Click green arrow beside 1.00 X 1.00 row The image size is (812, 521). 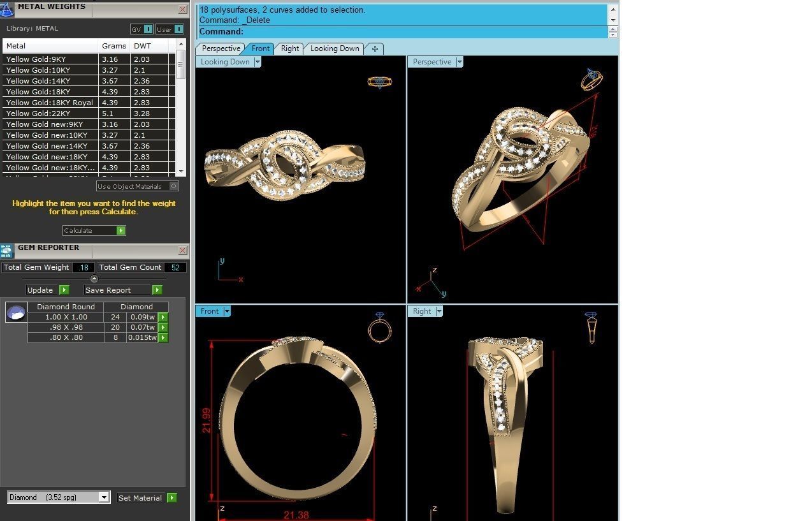[163, 317]
